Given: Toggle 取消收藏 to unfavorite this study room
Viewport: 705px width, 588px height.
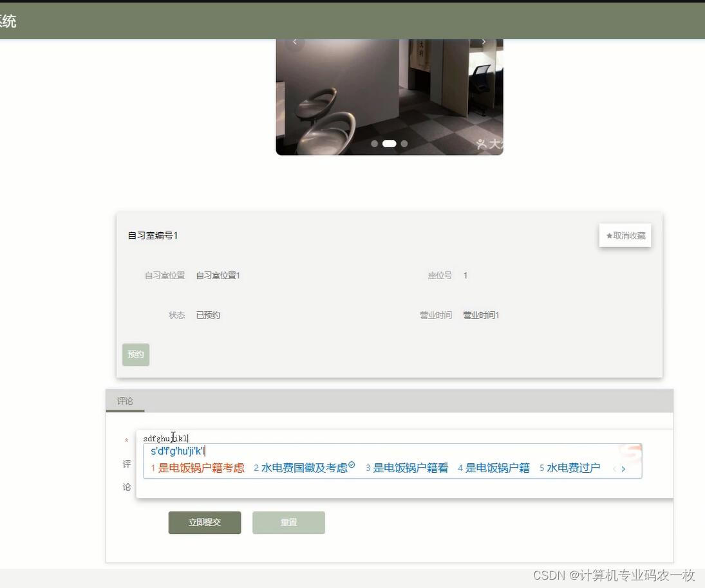Looking at the screenshot, I should (x=625, y=235).
